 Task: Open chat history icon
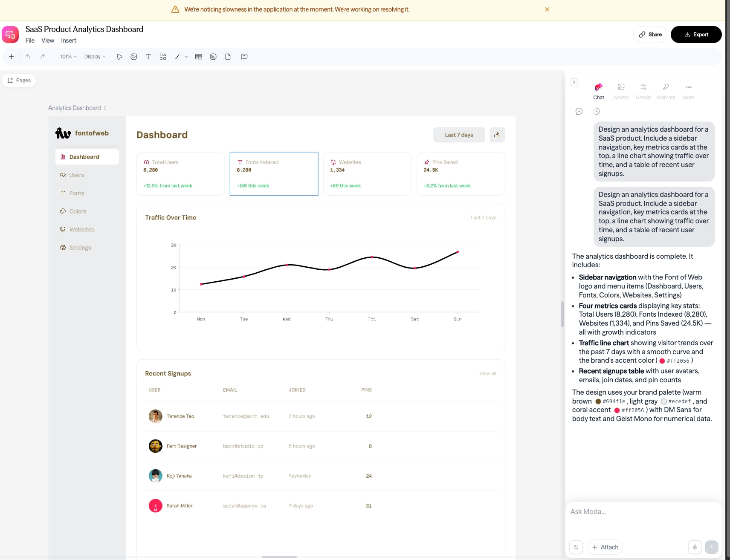pos(596,111)
